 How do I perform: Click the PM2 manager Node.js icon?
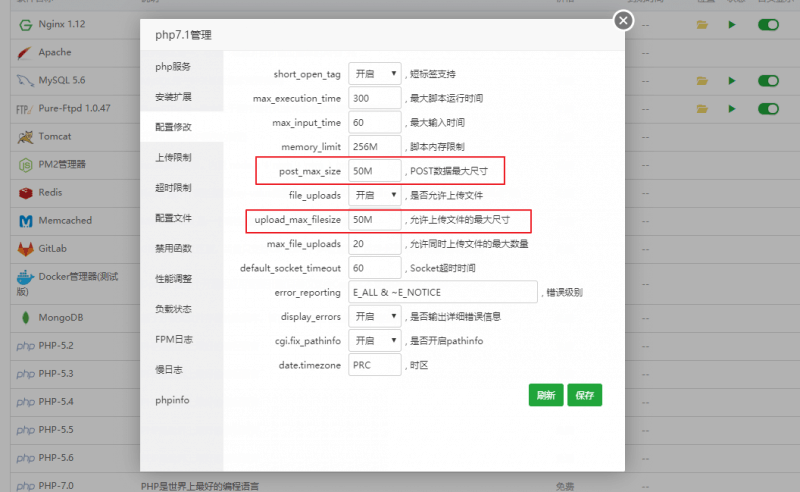click(26, 165)
